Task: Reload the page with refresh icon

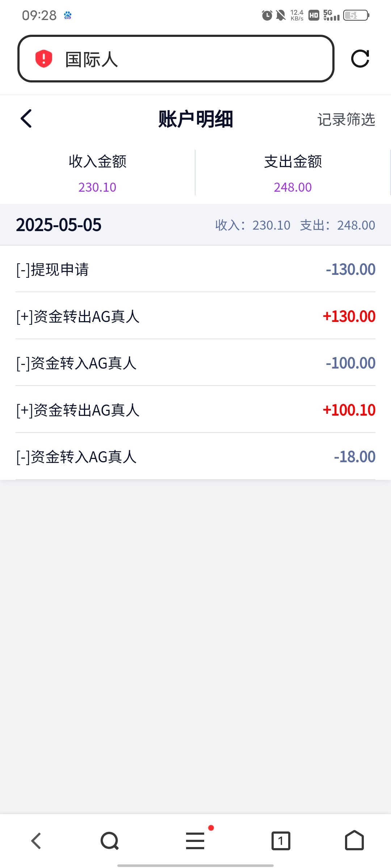Action: tap(360, 59)
